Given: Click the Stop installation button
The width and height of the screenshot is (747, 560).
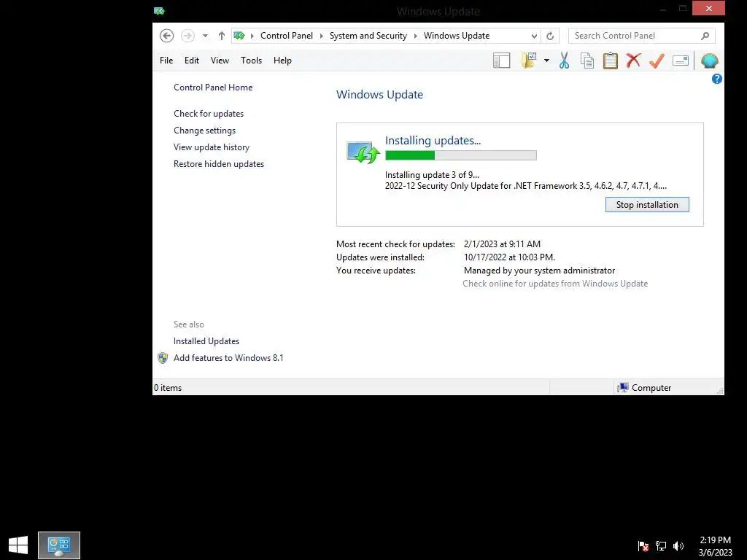Looking at the screenshot, I should (647, 205).
